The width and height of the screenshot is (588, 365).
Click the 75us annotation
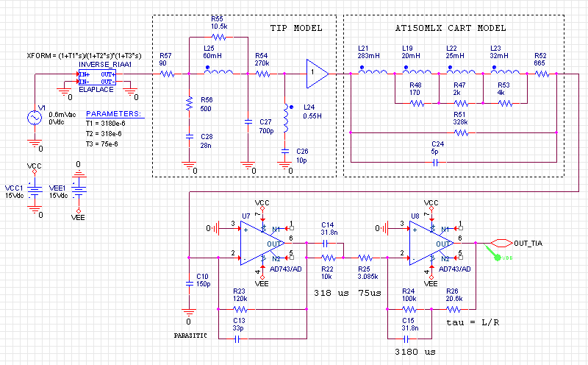370,293
